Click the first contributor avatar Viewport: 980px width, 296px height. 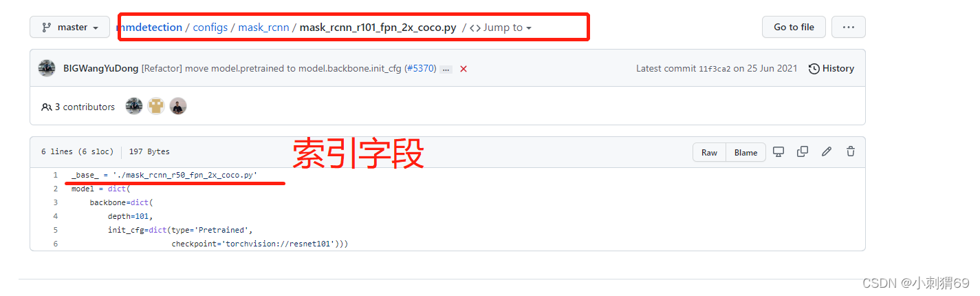tap(134, 106)
